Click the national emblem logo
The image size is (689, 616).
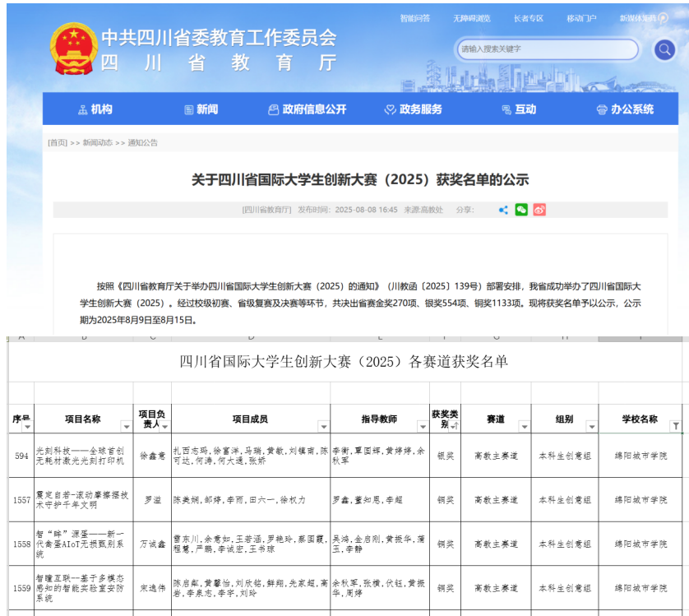[x=74, y=49]
